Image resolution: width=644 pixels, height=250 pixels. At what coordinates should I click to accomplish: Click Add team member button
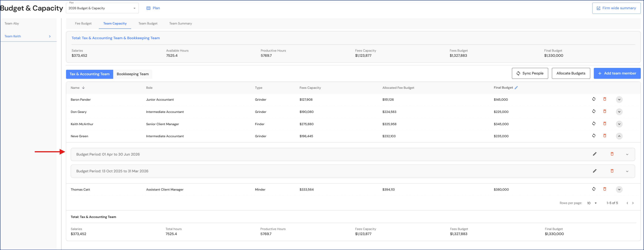[617, 73]
